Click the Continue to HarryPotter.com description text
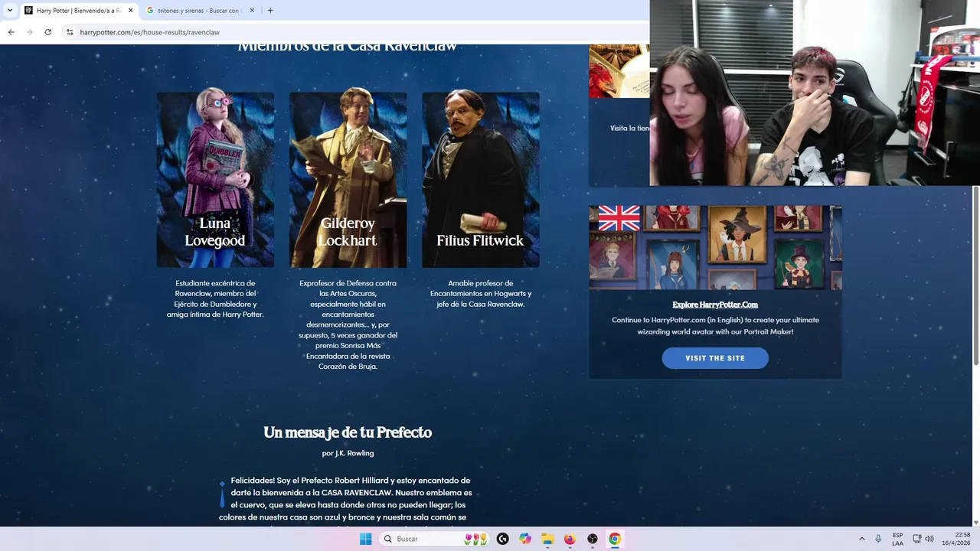Image resolution: width=980 pixels, height=551 pixels. pyautogui.click(x=715, y=326)
